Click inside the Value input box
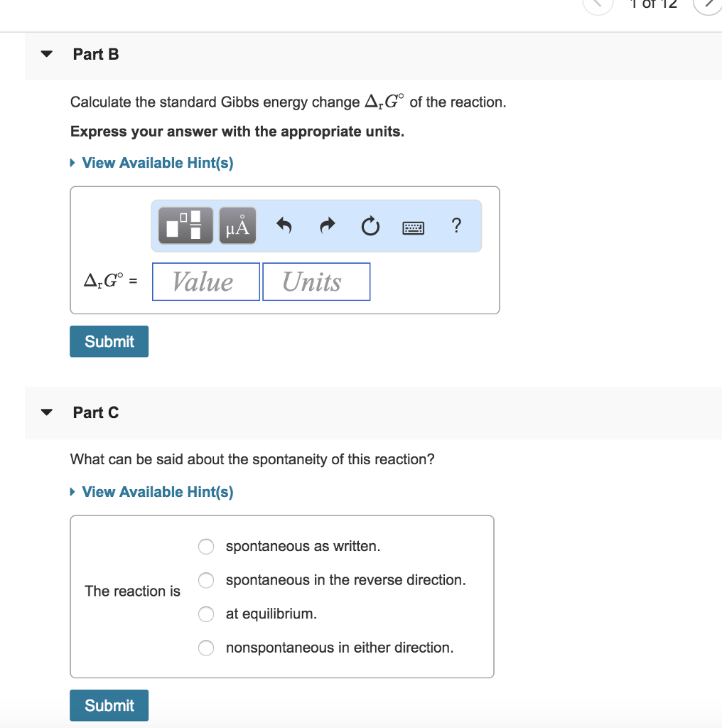The height and width of the screenshot is (728, 722). 205,282
